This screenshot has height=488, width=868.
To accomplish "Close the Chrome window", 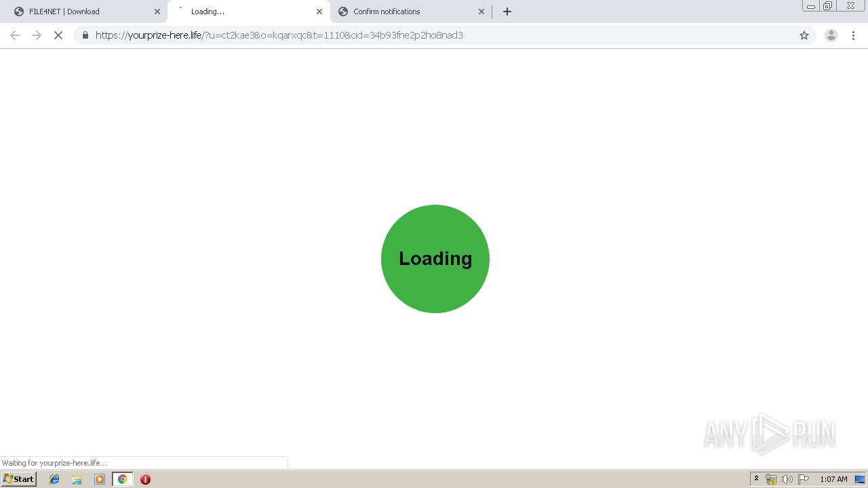I will pos(850,6).
